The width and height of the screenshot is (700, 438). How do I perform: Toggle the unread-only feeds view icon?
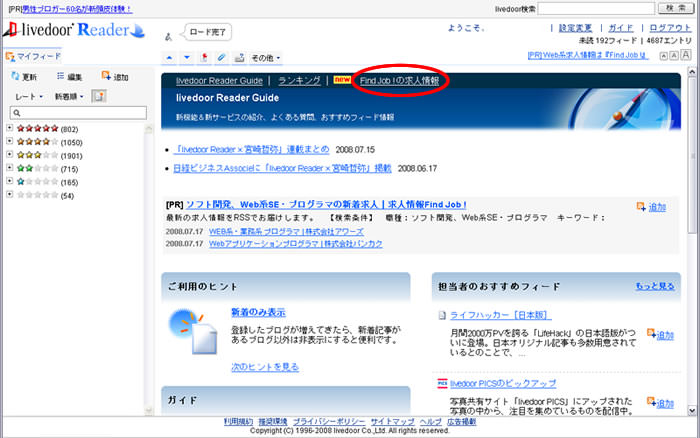[99, 96]
